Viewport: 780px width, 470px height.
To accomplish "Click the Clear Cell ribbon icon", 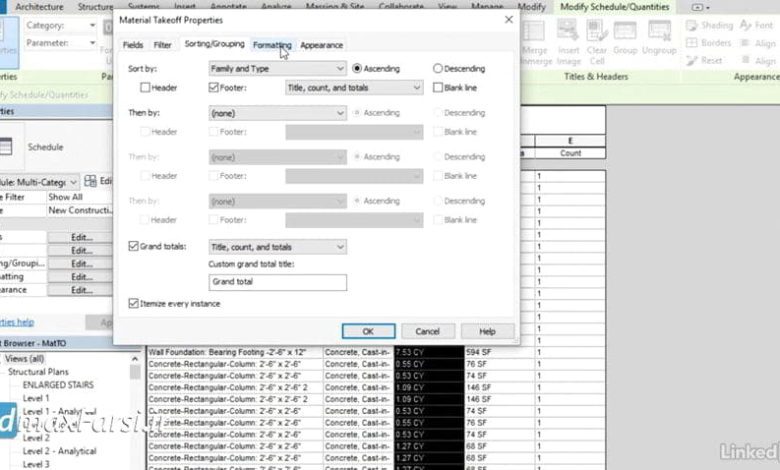I will pyautogui.click(x=597, y=31).
